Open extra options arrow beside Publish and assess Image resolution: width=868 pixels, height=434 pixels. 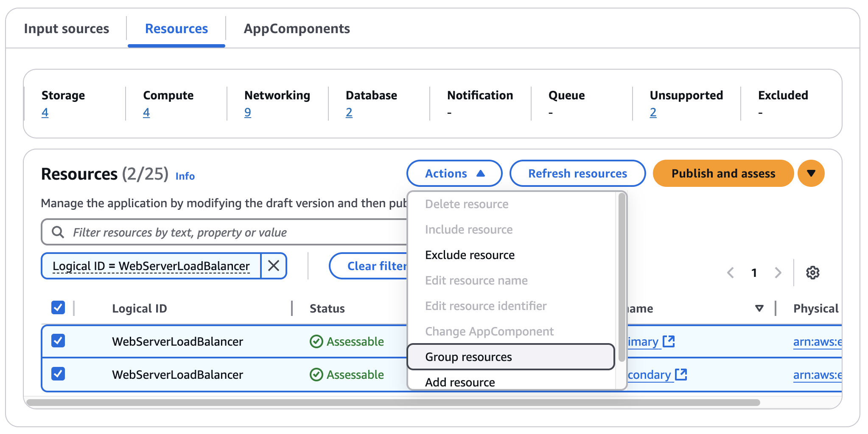811,173
